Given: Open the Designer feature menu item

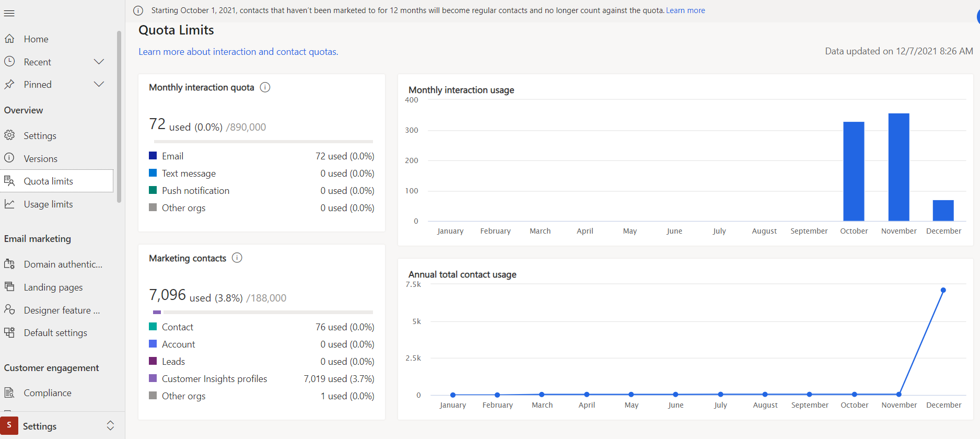Looking at the screenshot, I should (62, 310).
